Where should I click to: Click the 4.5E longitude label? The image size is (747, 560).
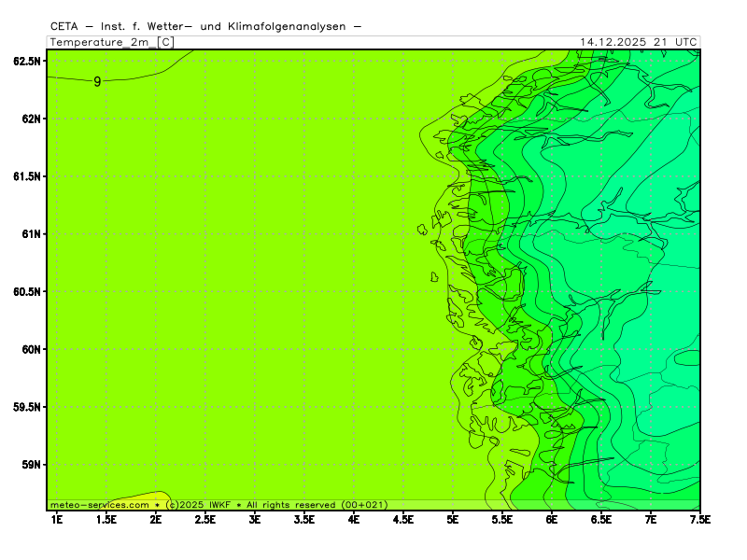[402, 519]
